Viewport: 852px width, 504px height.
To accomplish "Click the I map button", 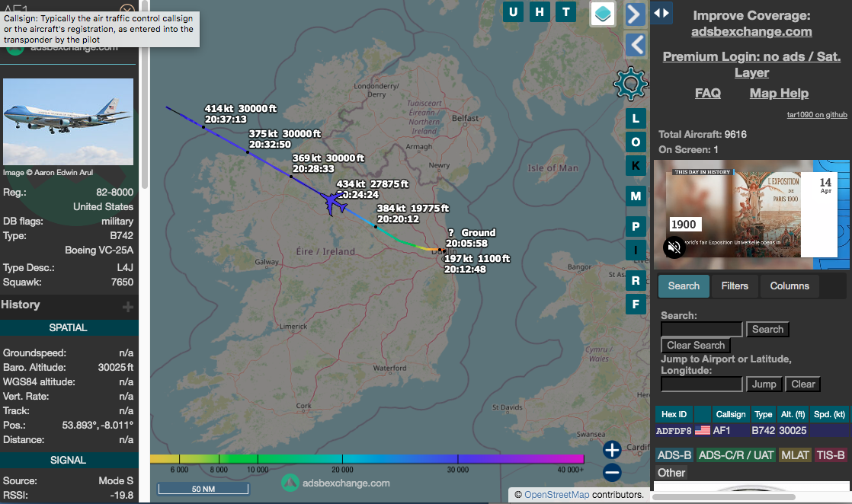I will pyautogui.click(x=636, y=250).
